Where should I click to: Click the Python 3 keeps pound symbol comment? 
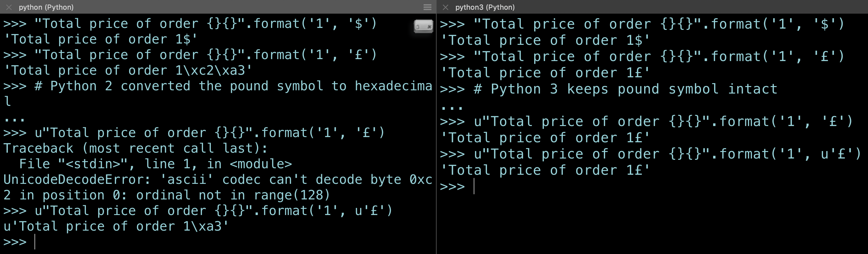(x=625, y=89)
